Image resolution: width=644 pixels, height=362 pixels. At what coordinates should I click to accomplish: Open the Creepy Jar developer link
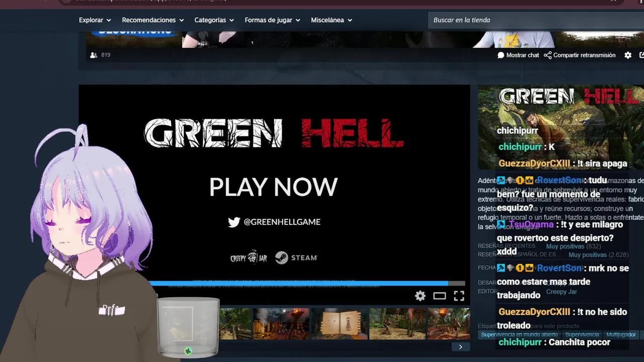(561, 292)
